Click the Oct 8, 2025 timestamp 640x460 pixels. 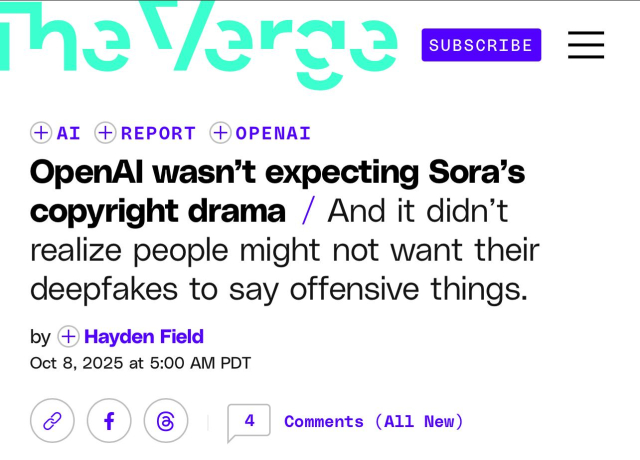point(140,363)
